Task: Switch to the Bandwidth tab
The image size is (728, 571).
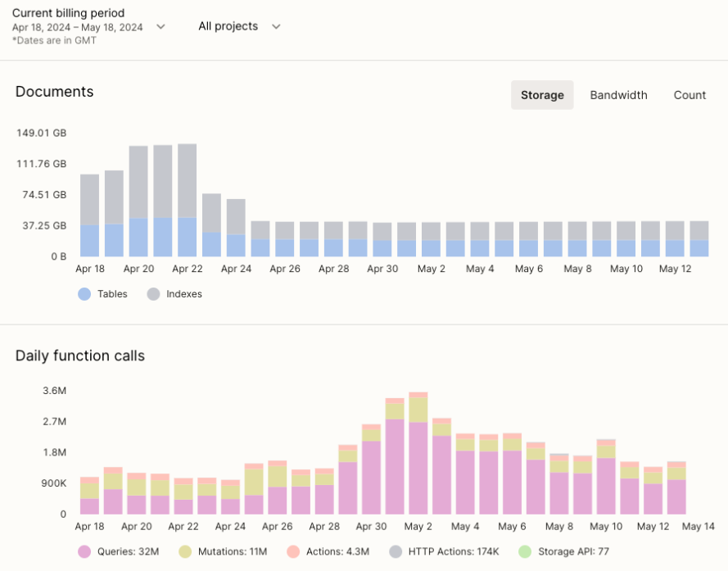Action: 618,95
